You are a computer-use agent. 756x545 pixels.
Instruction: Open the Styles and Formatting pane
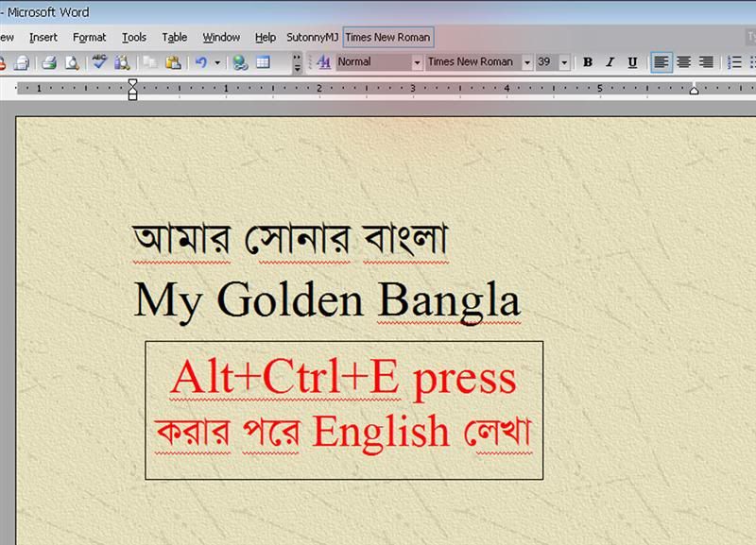(323, 62)
